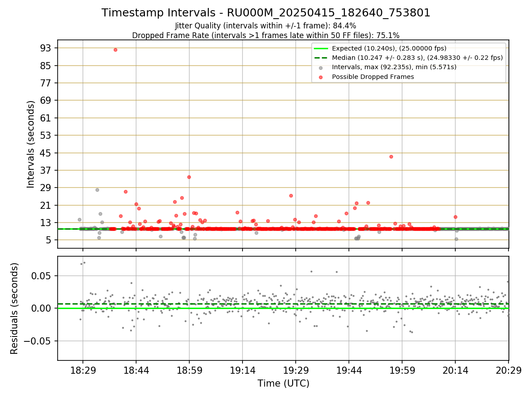Image resolution: width=532 pixels, height=399 pixels.
Task: Click the 13 y-axis tick label
Action: [47, 223]
